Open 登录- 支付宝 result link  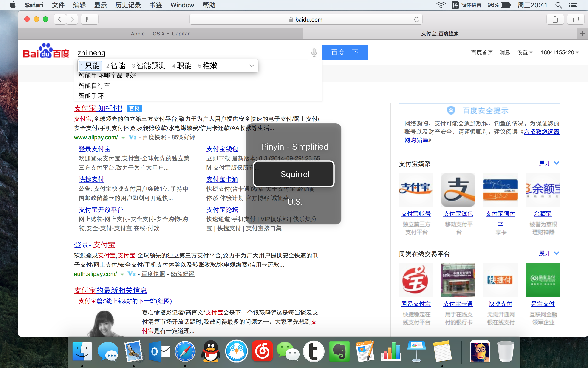coord(95,245)
